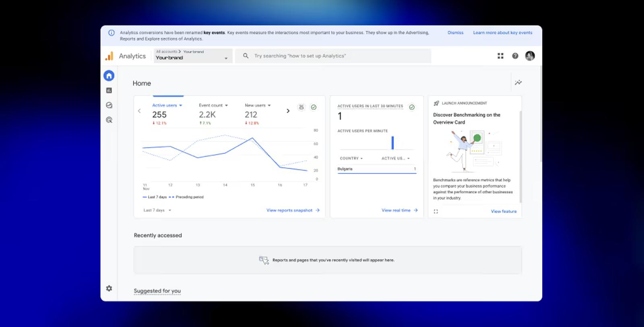Go to next metrics with right chevron
The image size is (644, 327).
click(x=288, y=111)
